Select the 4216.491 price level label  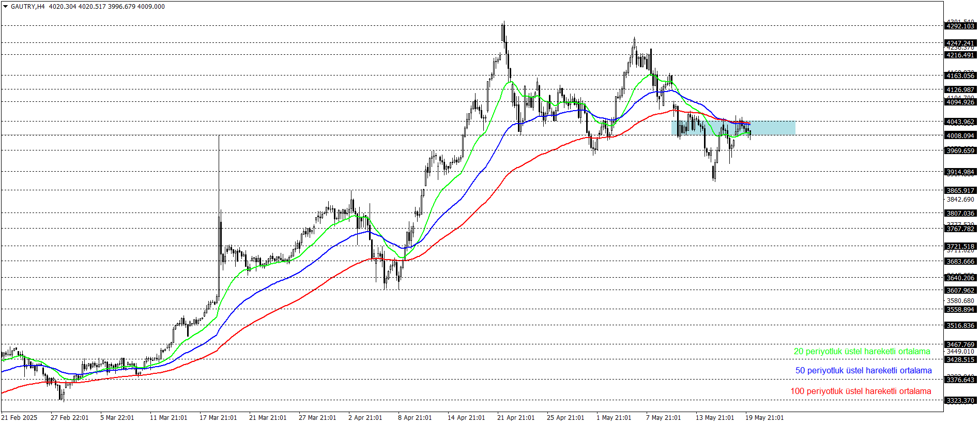pos(960,55)
